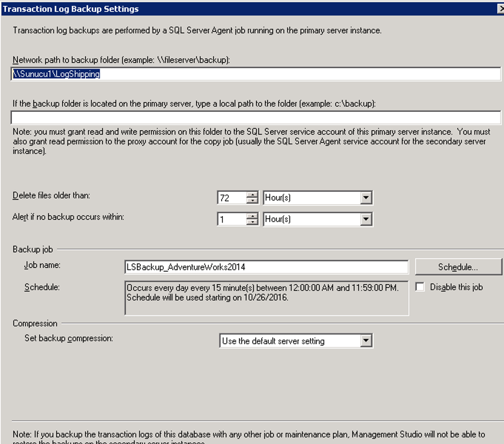Click the 'Job name:' label

[x=43, y=265]
